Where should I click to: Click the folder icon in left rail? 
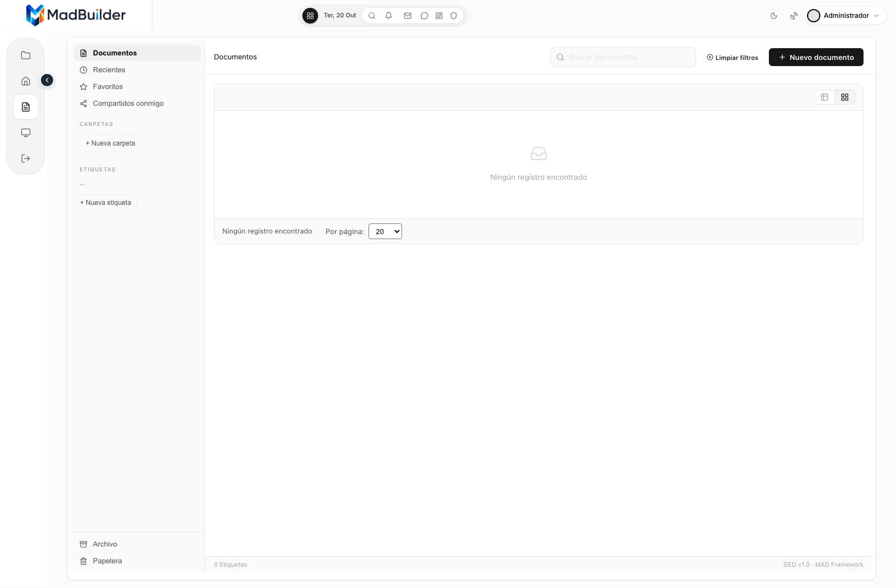tap(26, 55)
